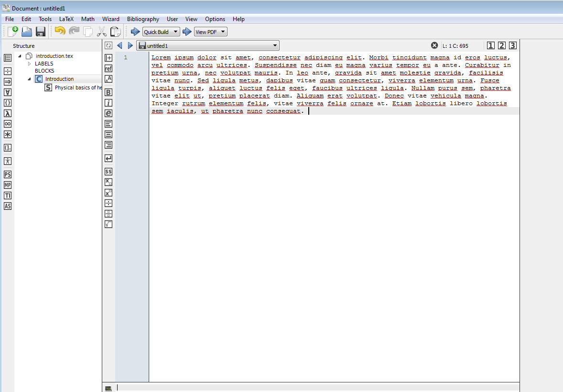The height and width of the screenshot is (392, 563).
Task: Run View PDF with the blue arrow
Action: 187,32
